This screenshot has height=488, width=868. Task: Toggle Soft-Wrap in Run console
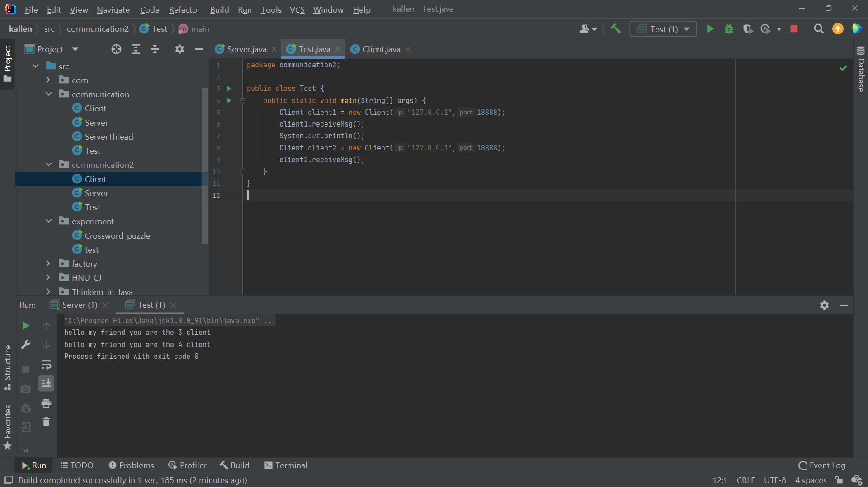click(x=46, y=365)
